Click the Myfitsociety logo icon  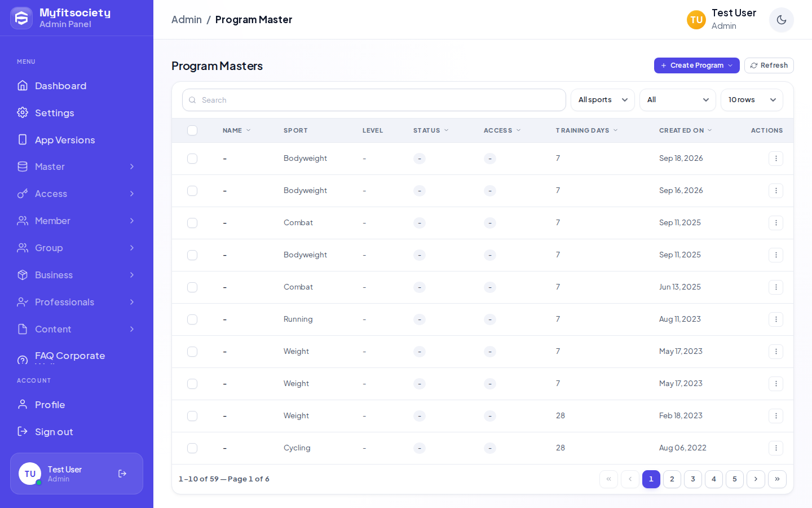[x=21, y=18]
